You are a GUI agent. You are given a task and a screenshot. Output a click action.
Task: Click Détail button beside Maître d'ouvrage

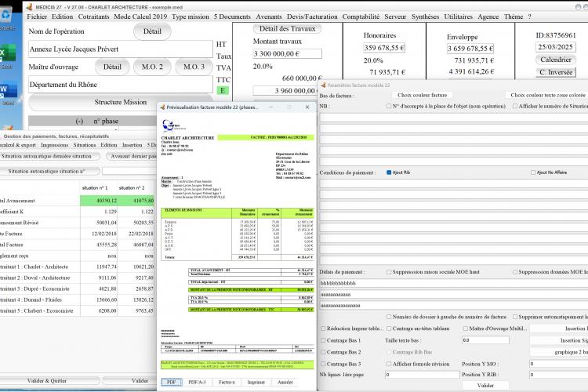pyautogui.click(x=112, y=67)
